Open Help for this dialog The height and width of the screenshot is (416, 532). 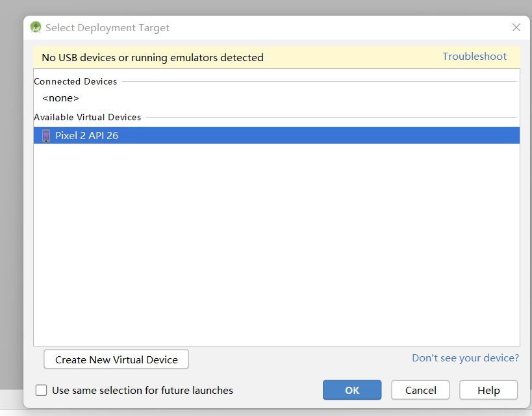click(x=488, y=390)
